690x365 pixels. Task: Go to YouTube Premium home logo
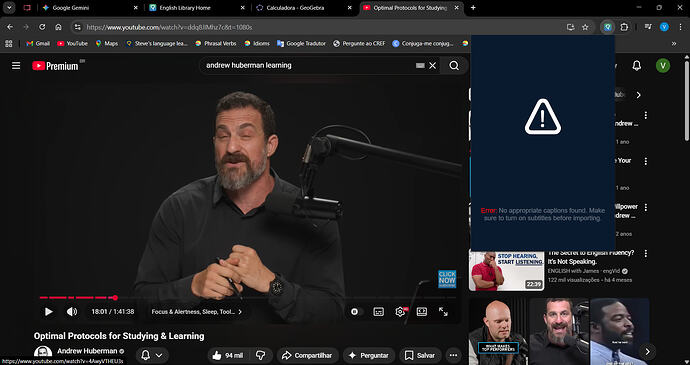[55, 66]
